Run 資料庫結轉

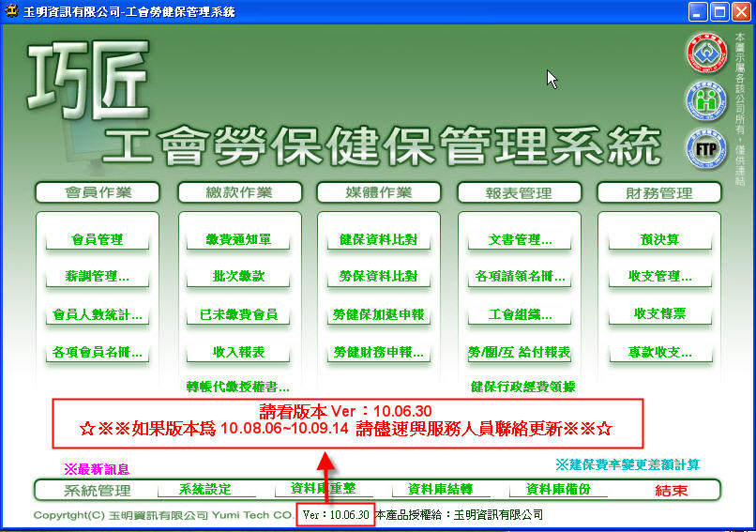click(x=440, y=489)
